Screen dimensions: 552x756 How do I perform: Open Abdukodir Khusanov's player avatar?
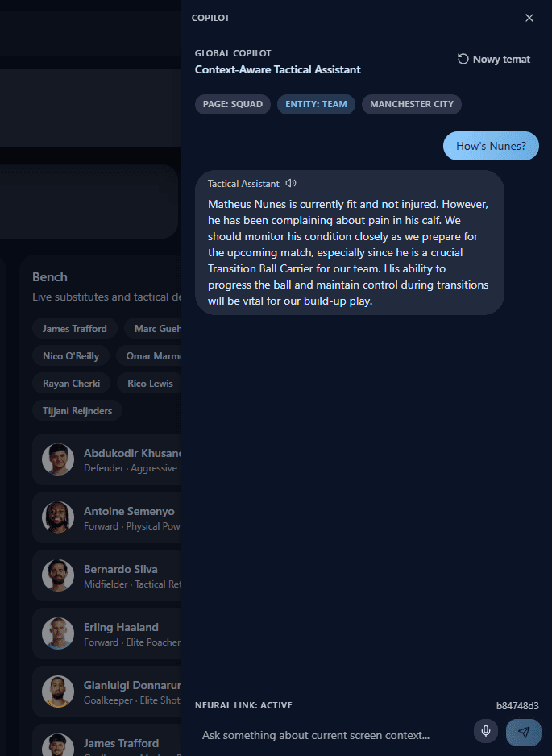58,459
